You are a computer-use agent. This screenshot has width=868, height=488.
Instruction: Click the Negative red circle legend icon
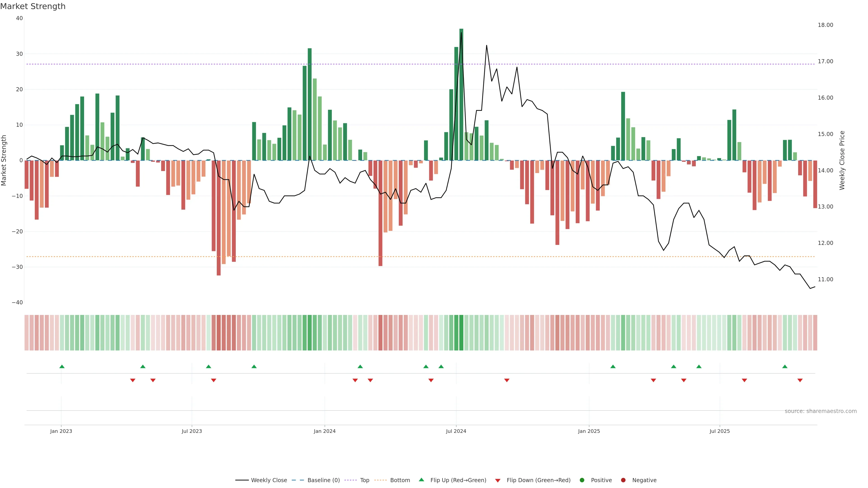pos(623,480)
